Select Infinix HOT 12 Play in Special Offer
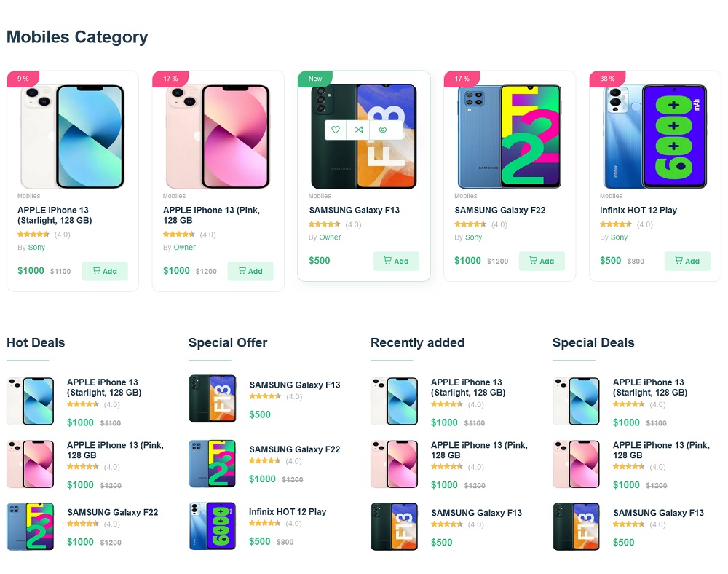 click(x=288, y=511)
